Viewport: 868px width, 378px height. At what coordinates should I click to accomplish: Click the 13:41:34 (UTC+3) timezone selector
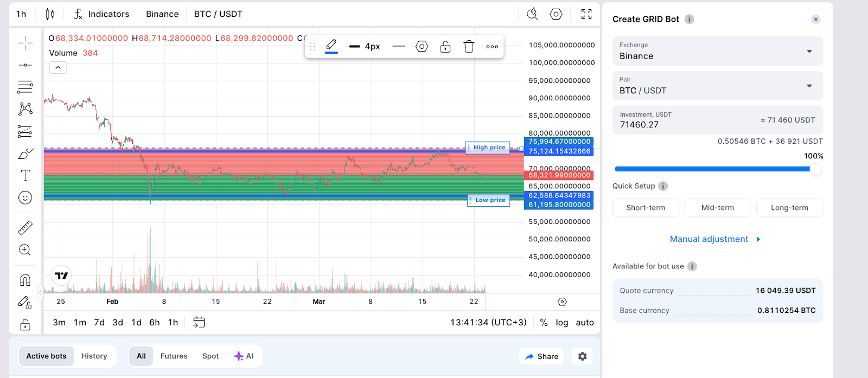click(x=488, y=322)
